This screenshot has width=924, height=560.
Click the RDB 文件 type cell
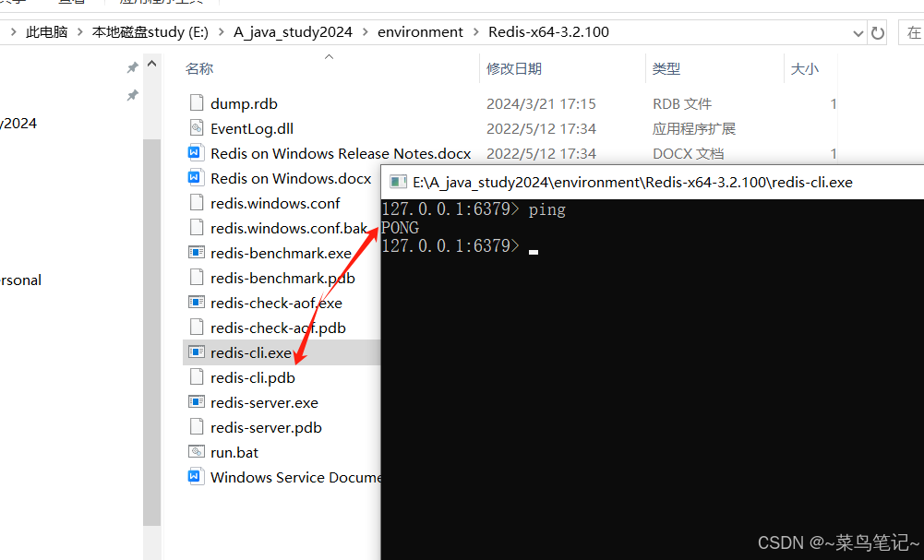682,103
